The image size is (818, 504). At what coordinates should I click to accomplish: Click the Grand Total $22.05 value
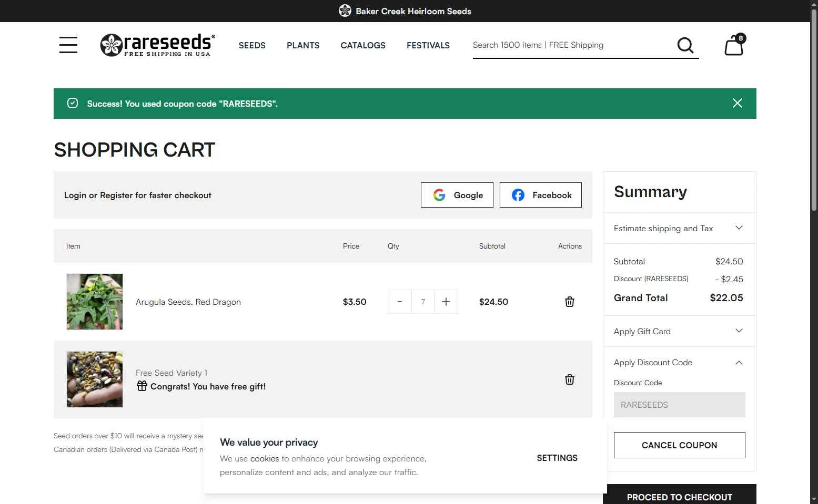click(726, 297)
